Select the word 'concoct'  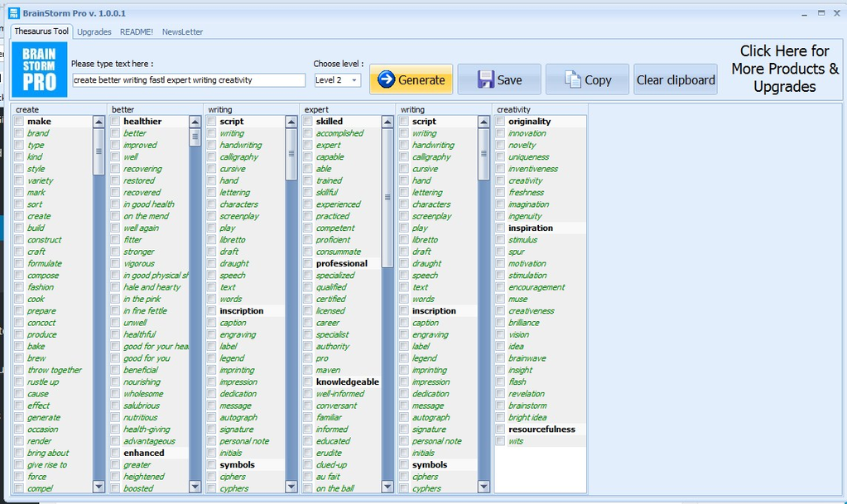41,323
